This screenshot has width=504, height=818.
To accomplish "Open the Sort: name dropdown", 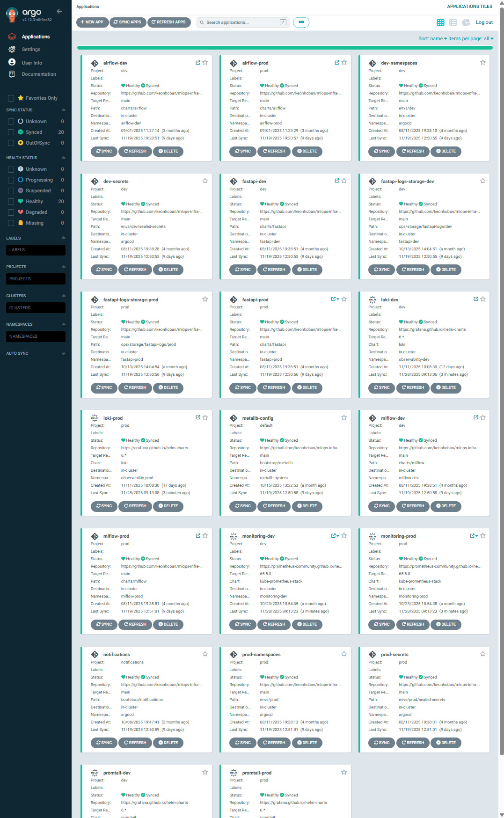I will (x=432, y=39).
